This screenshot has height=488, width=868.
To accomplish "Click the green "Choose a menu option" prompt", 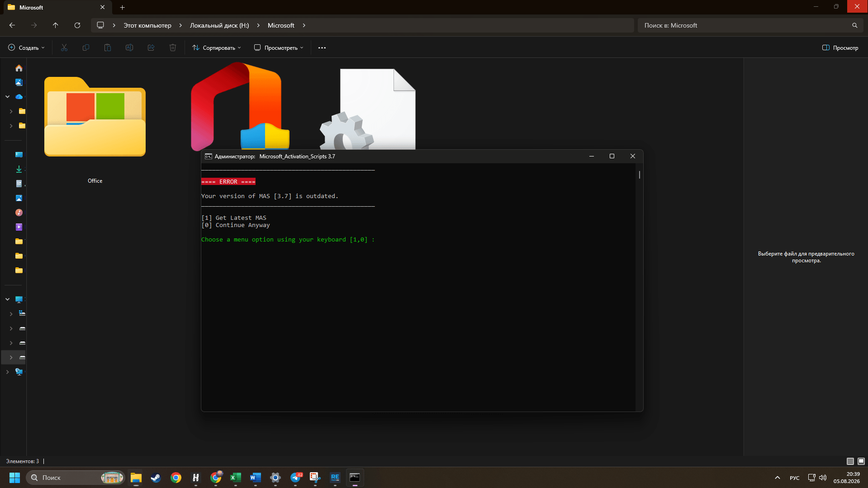I will (288, 240).
